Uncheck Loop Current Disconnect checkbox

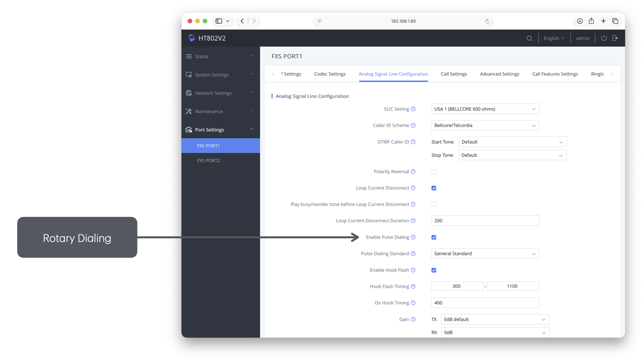[434, 188]
